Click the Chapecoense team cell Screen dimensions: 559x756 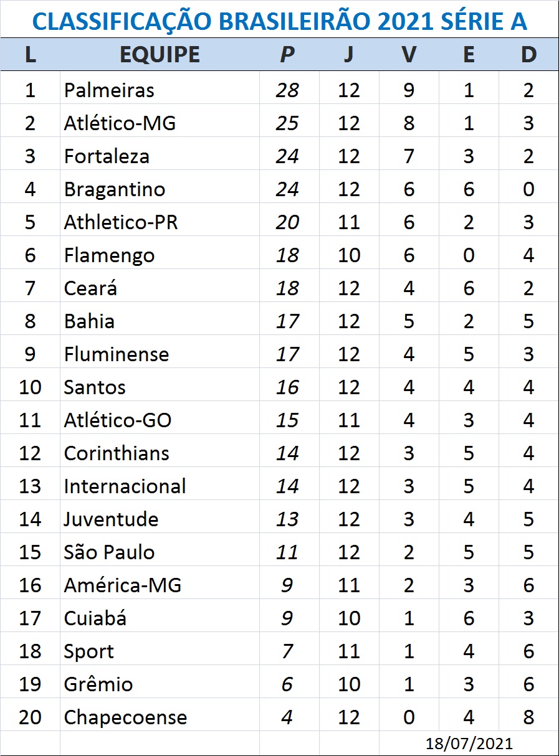pos(125,717)
